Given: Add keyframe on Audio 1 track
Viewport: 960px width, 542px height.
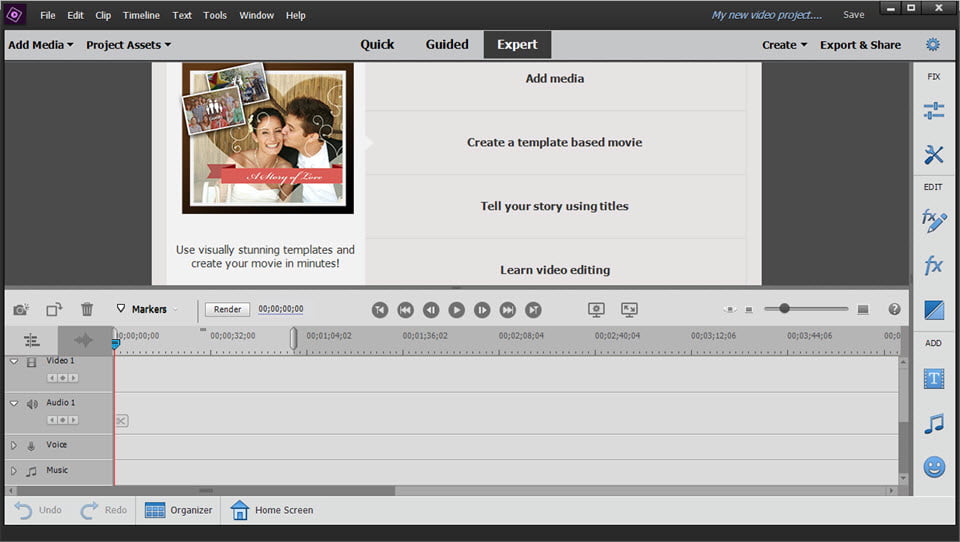Looking at the screenshot, I should coord(62,420).
